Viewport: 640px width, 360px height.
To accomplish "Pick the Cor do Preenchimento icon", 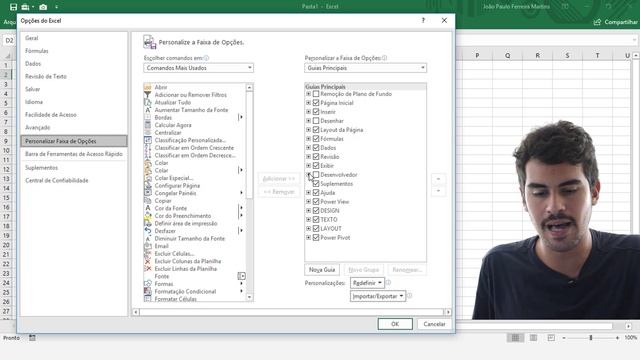I will click(148, 216).
